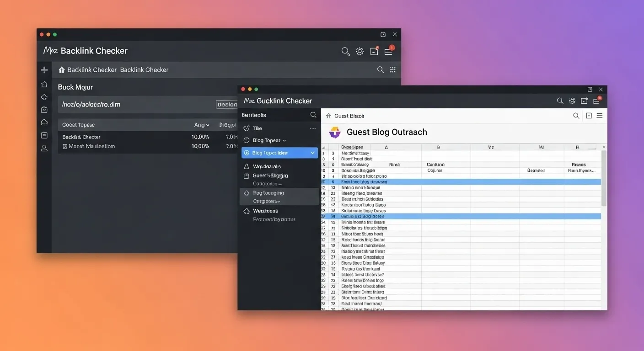Click the Rrawos cell in the spreadsheet
Screen dimensions: 644x351
tap(579, 165)
